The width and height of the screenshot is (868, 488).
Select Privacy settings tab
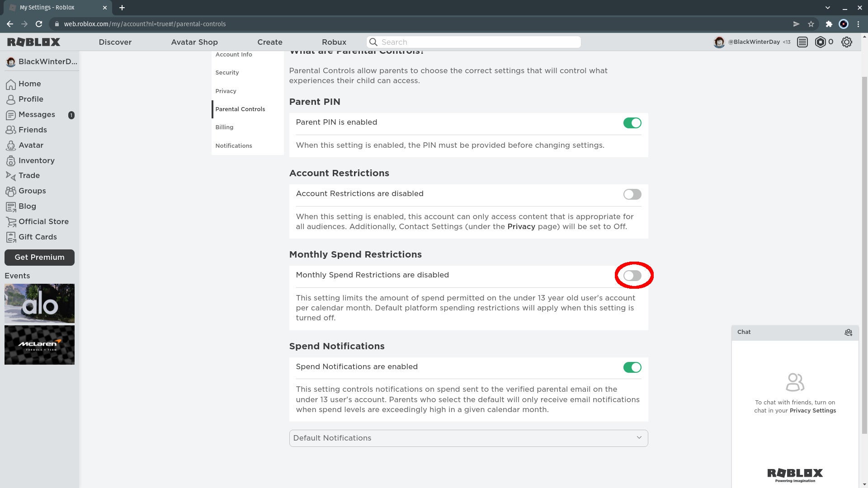point(248,91)
